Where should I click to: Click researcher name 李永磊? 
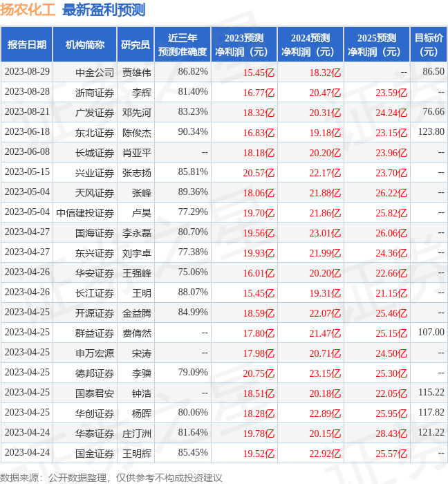point(137,233)
